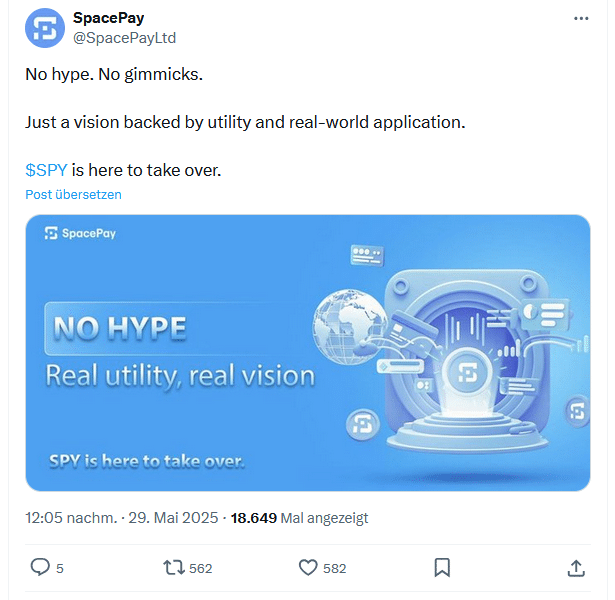Click 'Post übersetzen' to translate the post
Viewport: 615px width, 600px height.
coord(73,194)
